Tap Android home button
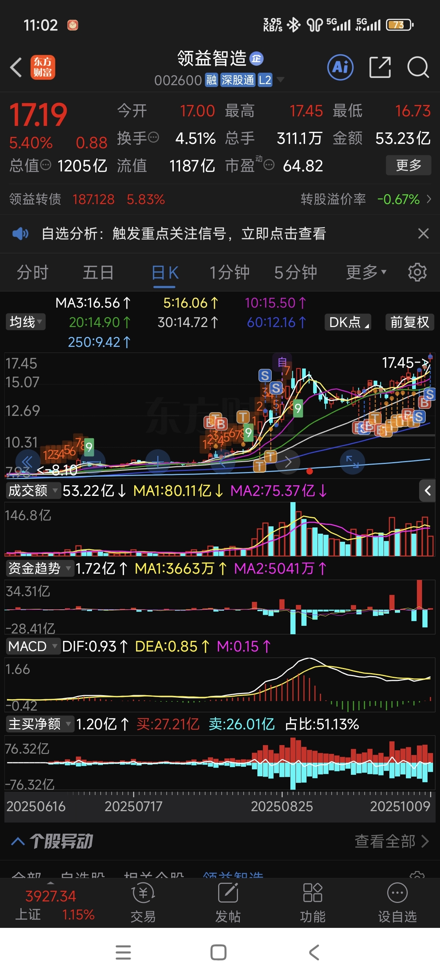This screenshot has width=440, height=980. point(219,952)
